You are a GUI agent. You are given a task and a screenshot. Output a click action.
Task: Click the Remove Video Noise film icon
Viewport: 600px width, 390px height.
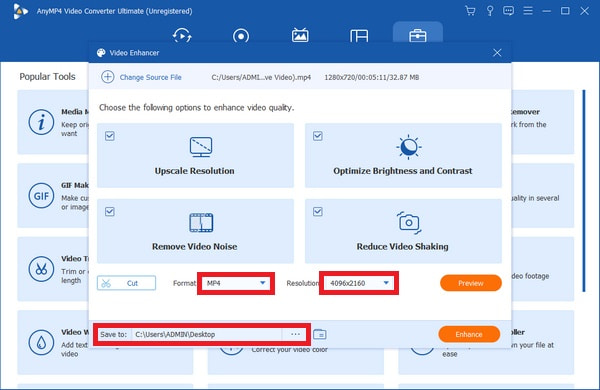coord(201,223)
